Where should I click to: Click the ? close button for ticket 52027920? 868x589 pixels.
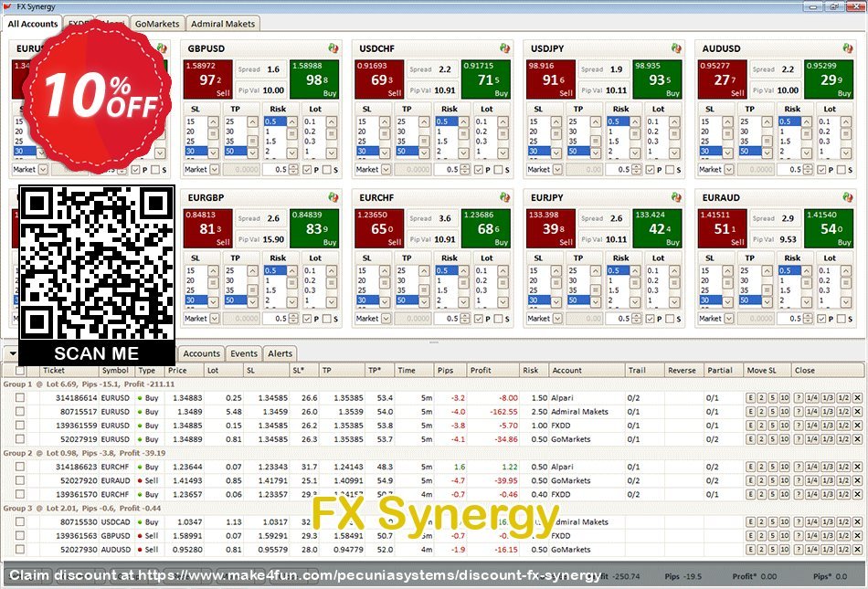point(799,480)
